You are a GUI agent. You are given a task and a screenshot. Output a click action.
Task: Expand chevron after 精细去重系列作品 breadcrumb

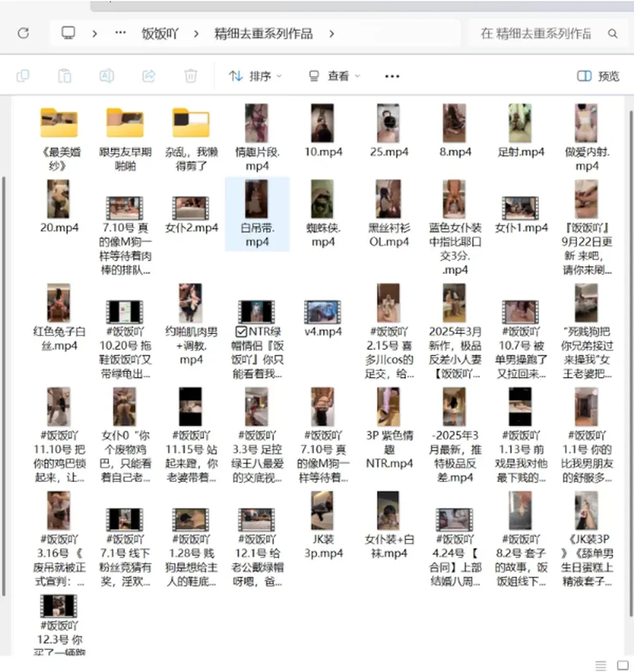(332, 34)
